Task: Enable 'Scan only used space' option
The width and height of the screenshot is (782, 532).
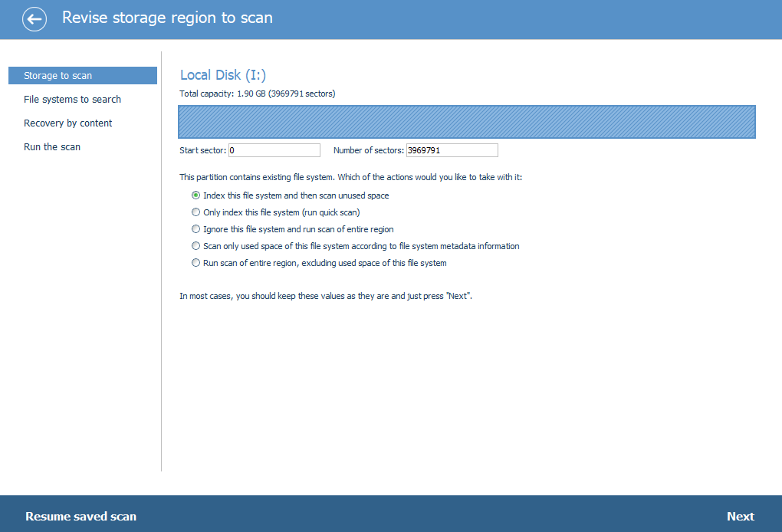Action: tap(196, 246)
